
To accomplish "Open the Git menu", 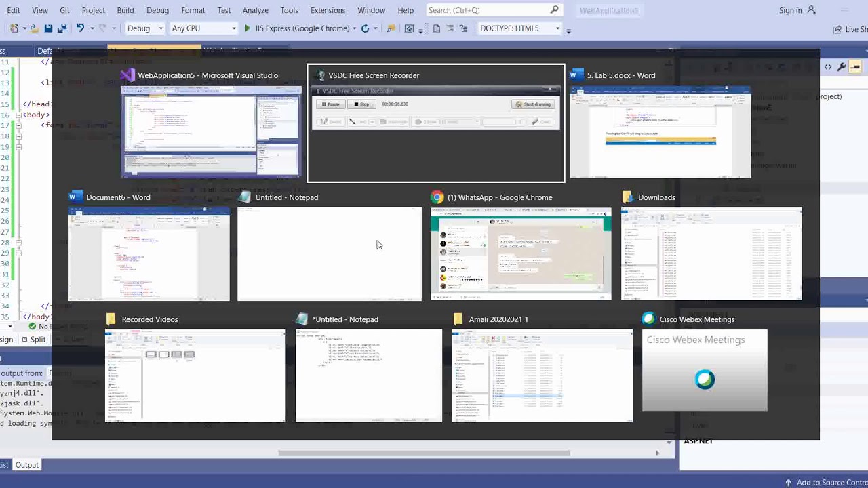I will 64,10.
